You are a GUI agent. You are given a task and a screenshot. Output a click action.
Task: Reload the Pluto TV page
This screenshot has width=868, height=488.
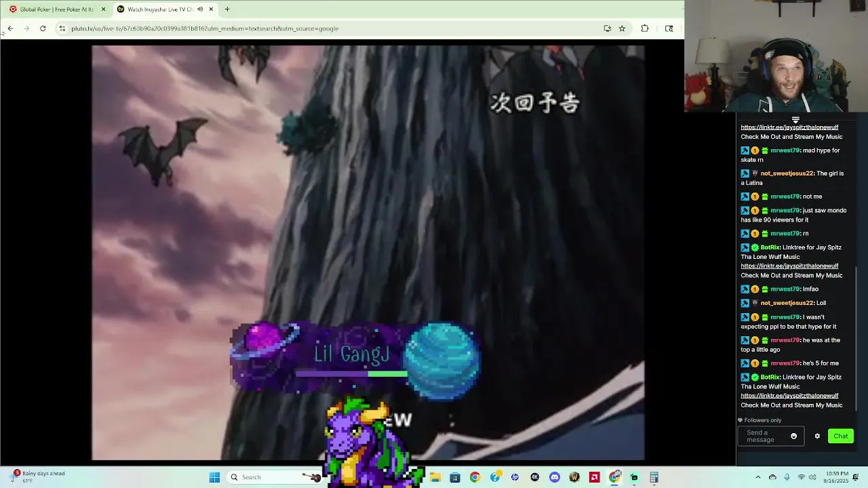[x=43, y=28]
